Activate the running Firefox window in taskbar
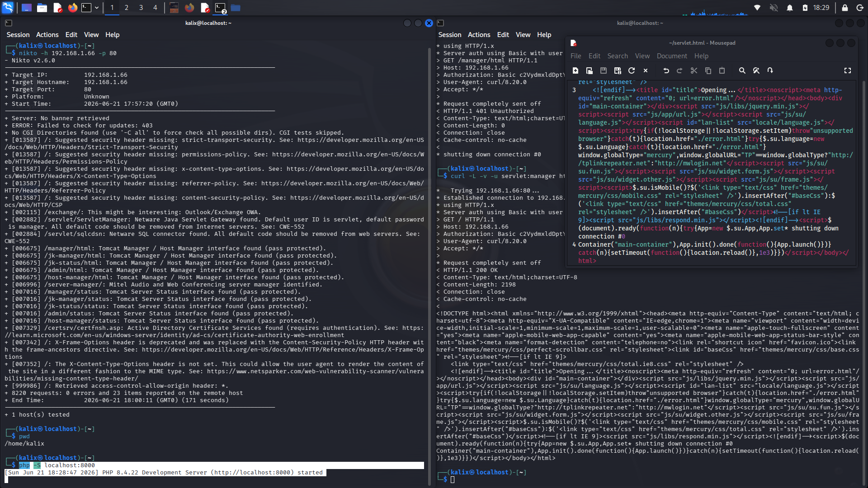Image resolution: width=868 pixels, height=488 pixels. 189,8
